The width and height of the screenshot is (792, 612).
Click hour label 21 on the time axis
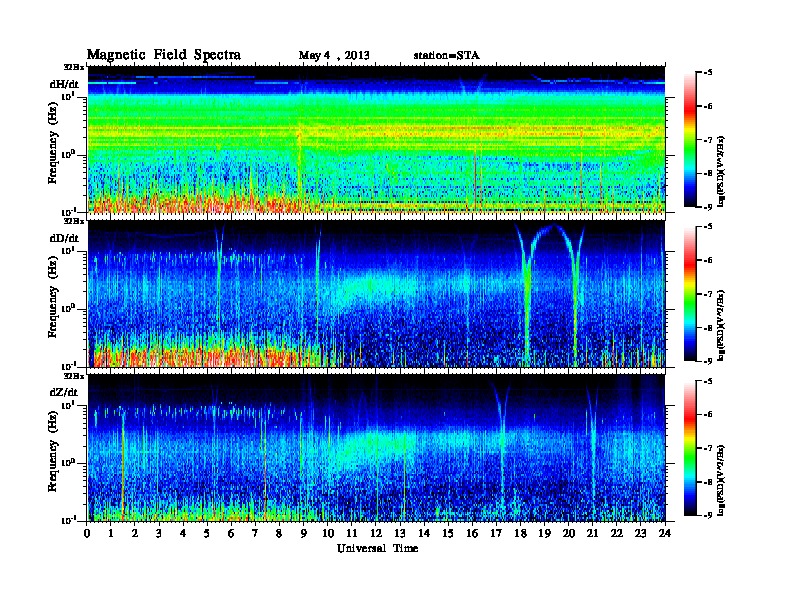coord(592,533)
